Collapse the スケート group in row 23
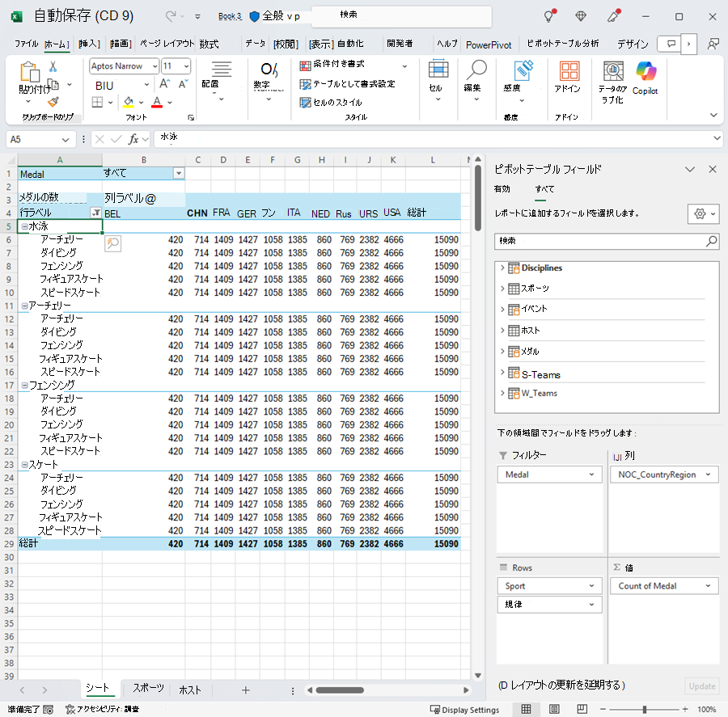 [x=24, y=465]
